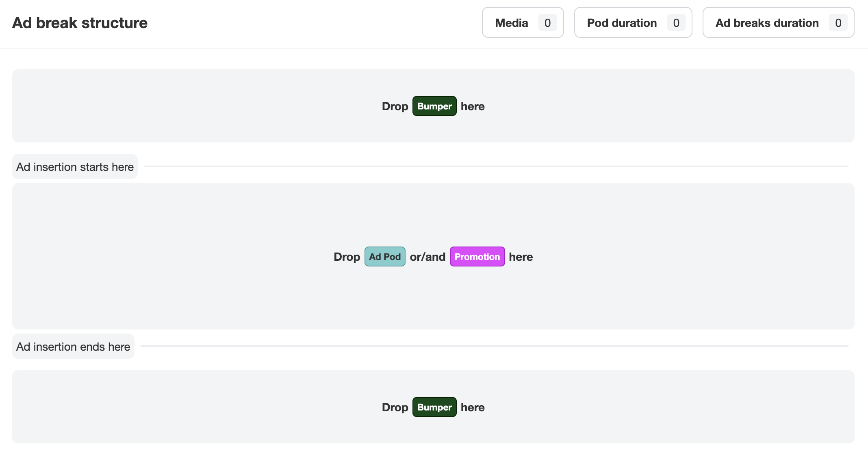Click the 'Ad insertion starts here' label

75,167
